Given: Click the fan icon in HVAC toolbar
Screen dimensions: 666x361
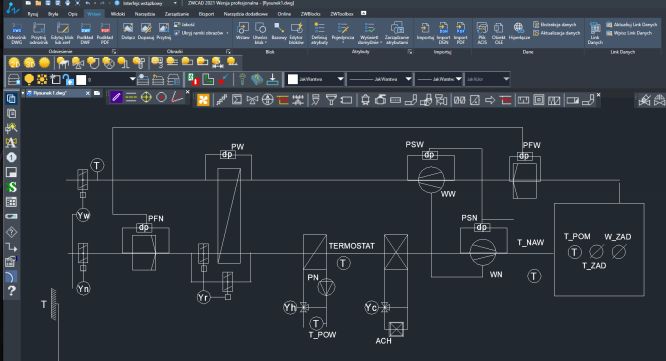Looking at the screenshot, I should tap(203, 100).
